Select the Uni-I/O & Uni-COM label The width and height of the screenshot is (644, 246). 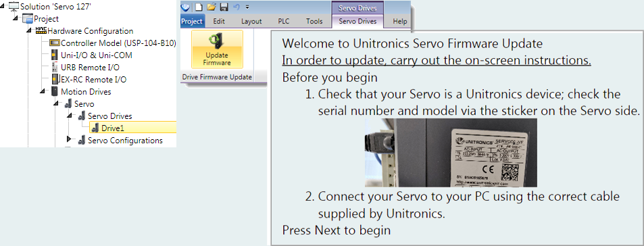[x=97, y=55]
